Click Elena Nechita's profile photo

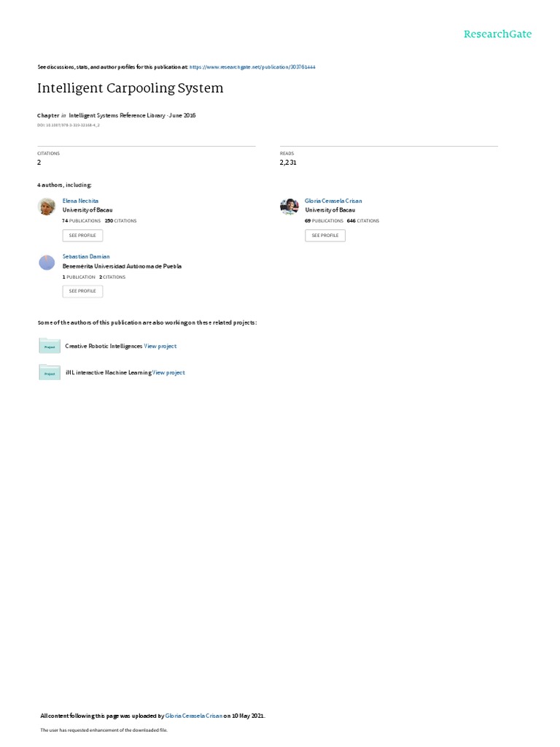[47, 206]
